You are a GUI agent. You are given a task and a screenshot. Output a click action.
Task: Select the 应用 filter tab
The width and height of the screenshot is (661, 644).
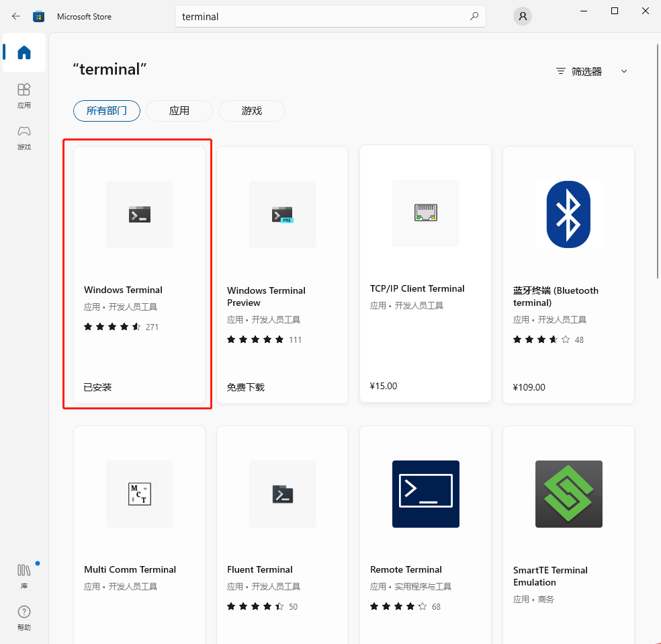[179, 111]
